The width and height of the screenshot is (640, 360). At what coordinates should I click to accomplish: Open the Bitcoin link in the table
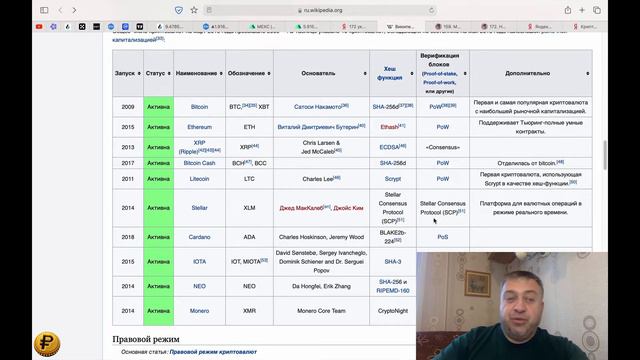(x=199, y=107)
